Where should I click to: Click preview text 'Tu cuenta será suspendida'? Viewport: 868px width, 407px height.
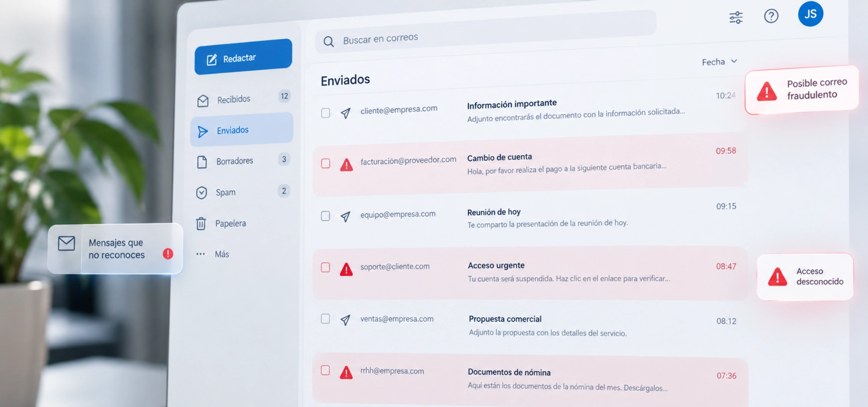[511, 279]
